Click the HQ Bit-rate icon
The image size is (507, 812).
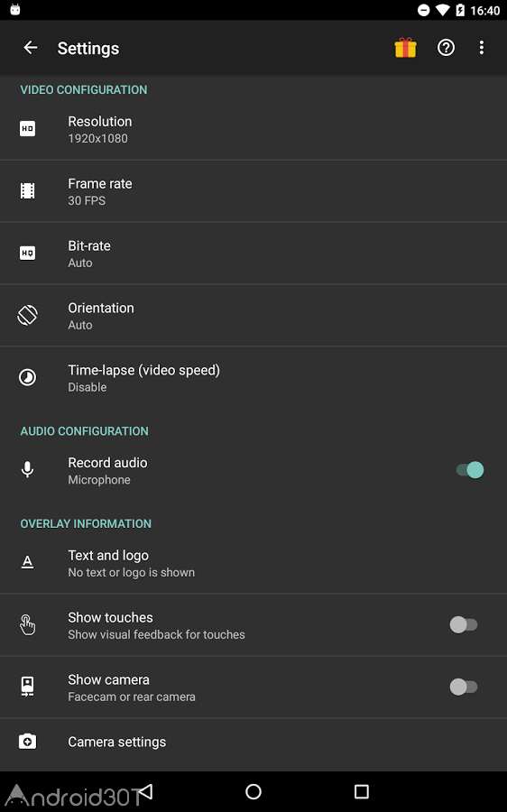(27, 253)
